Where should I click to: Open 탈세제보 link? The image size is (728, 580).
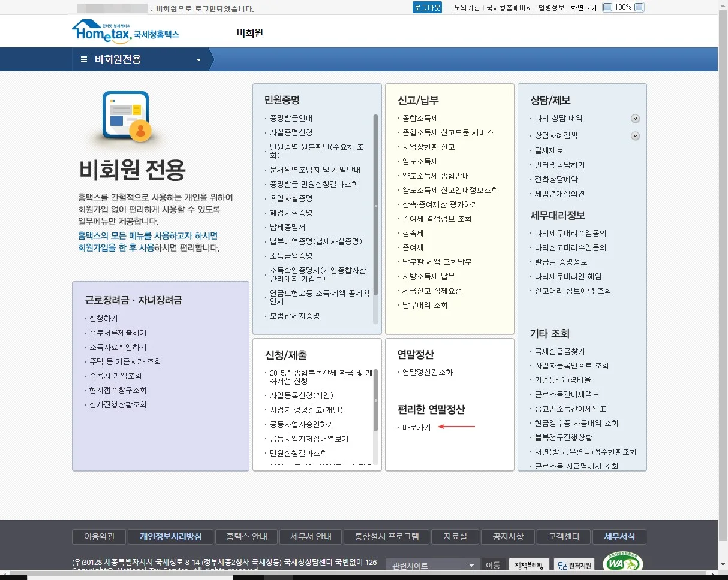[x=549, y=150]
